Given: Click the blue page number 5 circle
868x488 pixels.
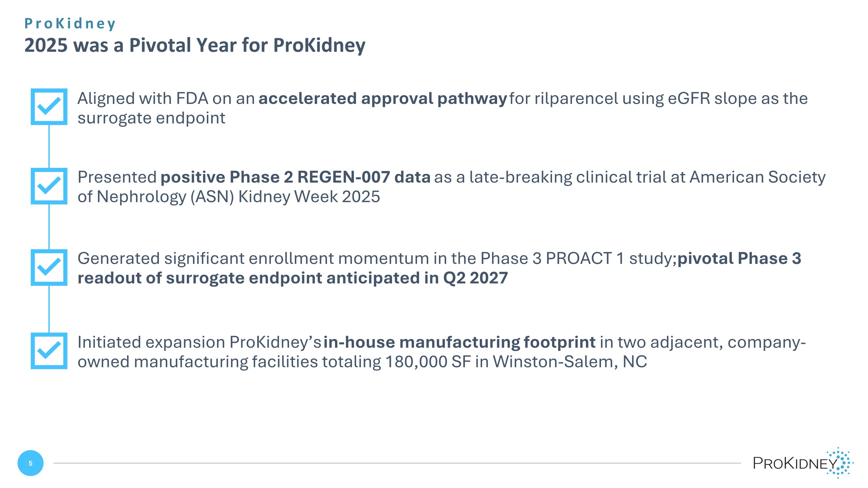Looking at the screenshot, I should click(x=30, y=463).
